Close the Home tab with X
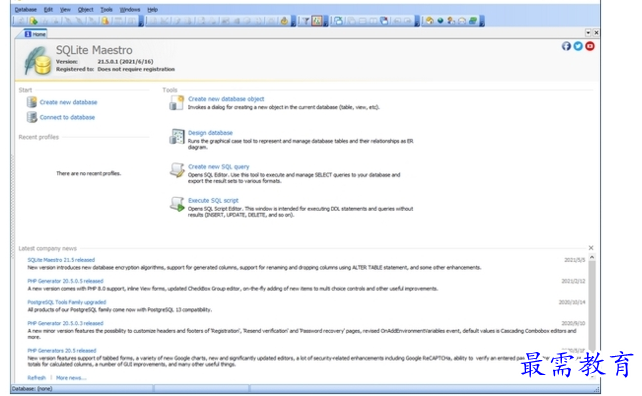 (x=596, y=32)
